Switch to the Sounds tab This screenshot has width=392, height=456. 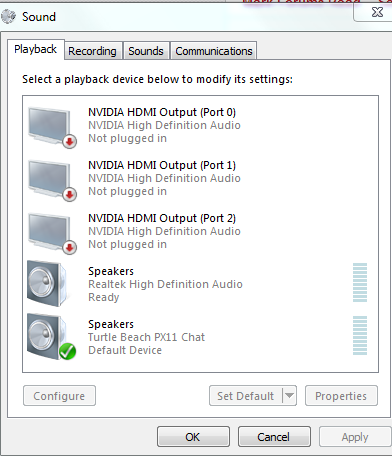(146, 51)
